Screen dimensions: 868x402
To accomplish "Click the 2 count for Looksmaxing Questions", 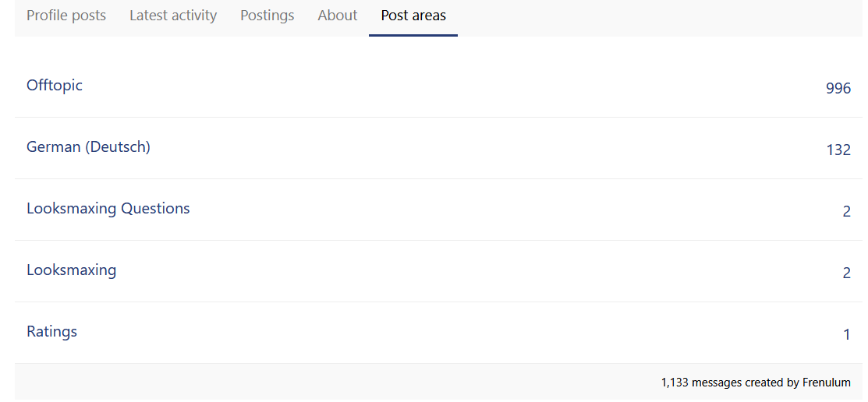I will click(847, 212).
